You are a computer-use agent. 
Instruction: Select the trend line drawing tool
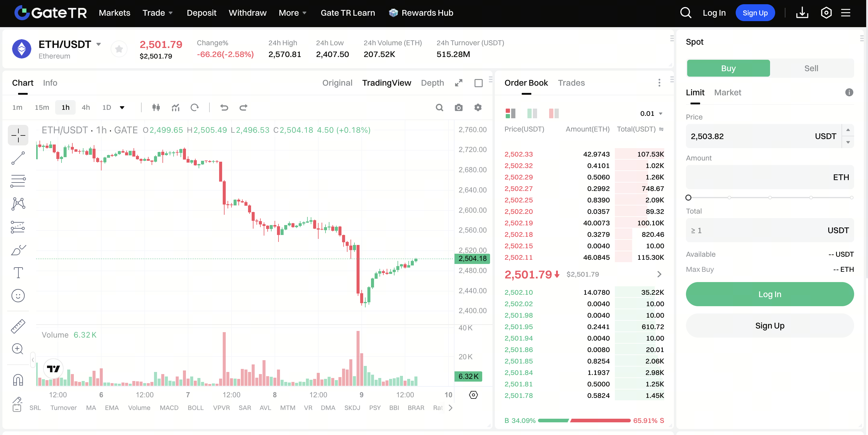(x=18, y=158)
